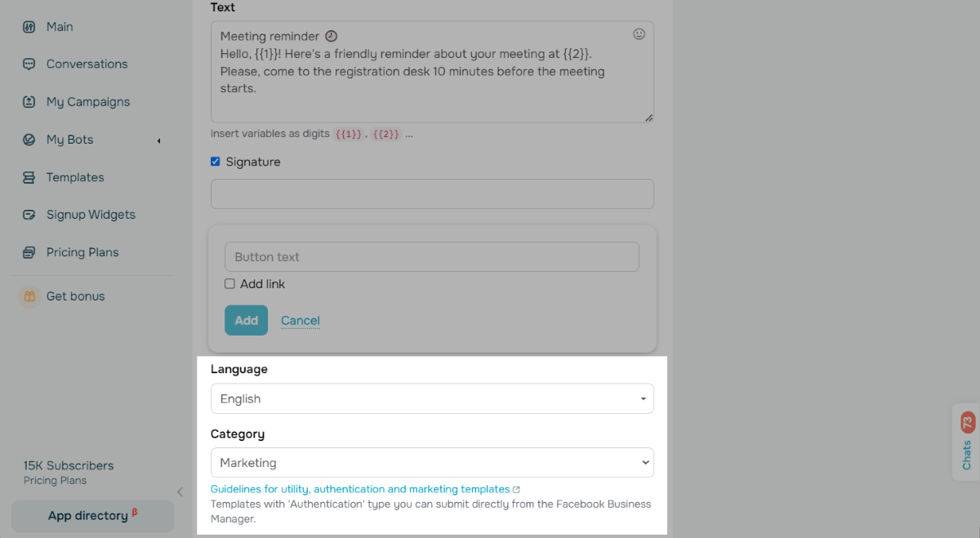Click the Pricing Plans icon
This screenshot has width=980, height=538.
click(29, 252)
